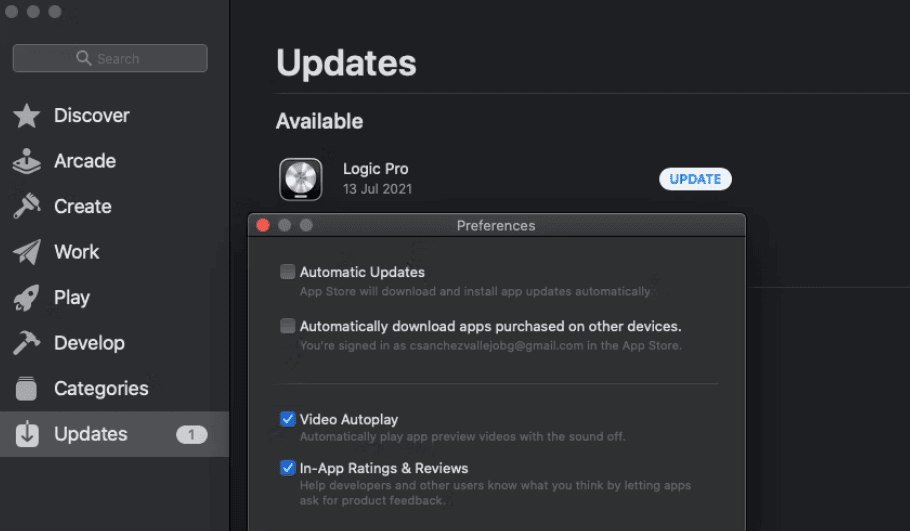Image resolution: width=910 pixels, height=531 pixels.
Task: Click the Logic Pro app name
Action: (x=375, y=169)
